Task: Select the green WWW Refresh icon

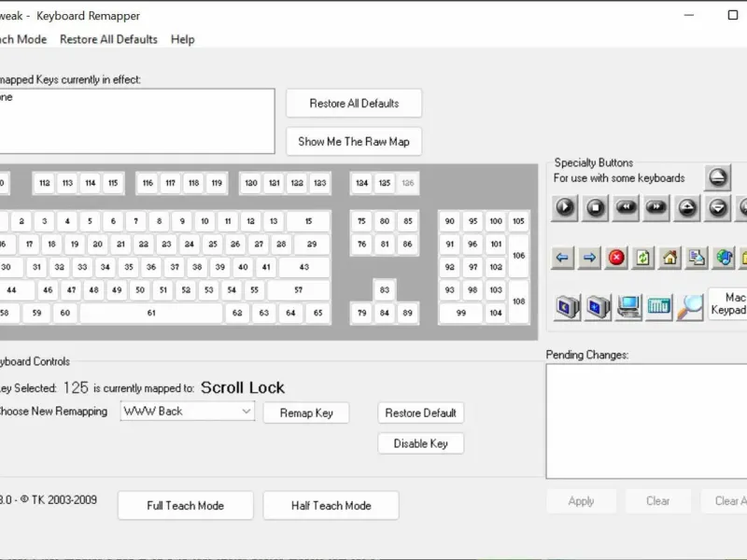Action: (642, 258)
